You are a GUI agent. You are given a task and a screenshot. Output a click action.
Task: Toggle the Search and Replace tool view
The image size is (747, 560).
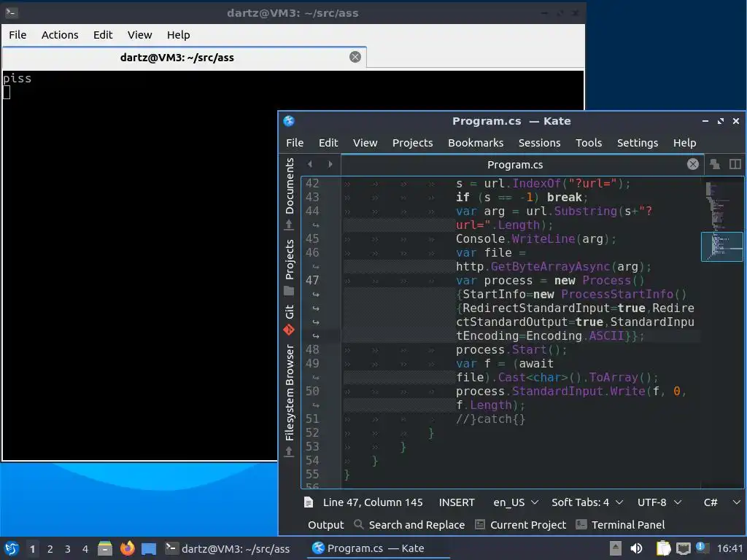409,525
